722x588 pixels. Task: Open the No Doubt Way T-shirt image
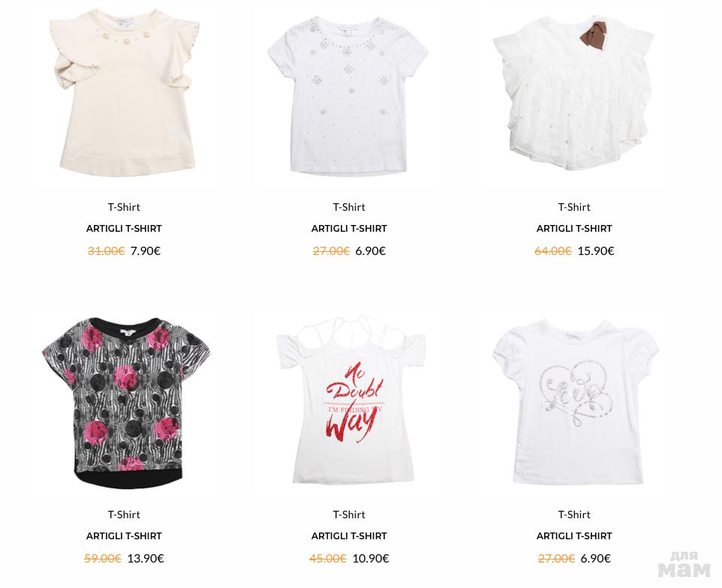point(351,400)
